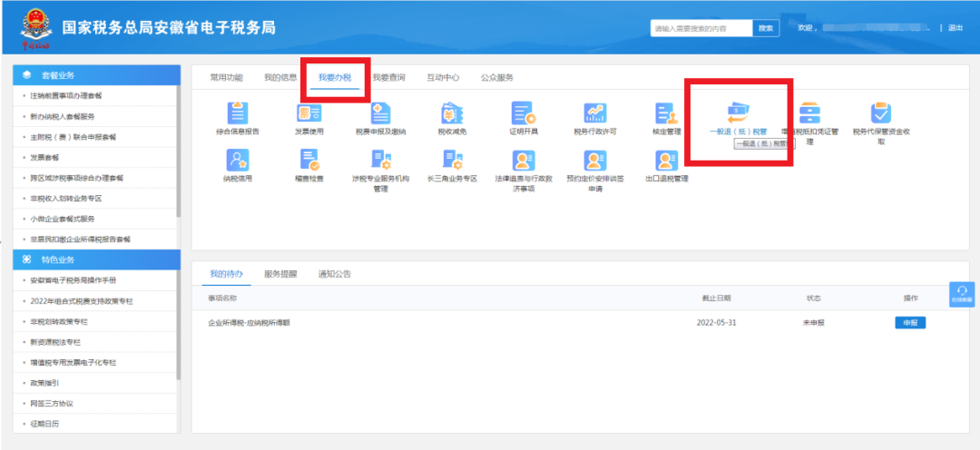Open 增值税专用发票电子化专栏 link
980x450 pixels.
click(73, 363)
